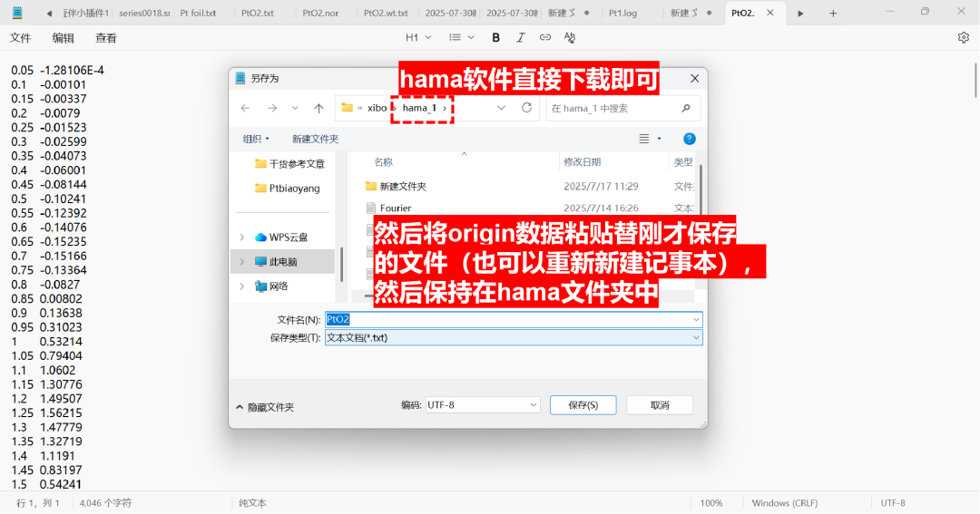
Task: Select WPS云盘 in sidebar
Action: tap(282, 238)
